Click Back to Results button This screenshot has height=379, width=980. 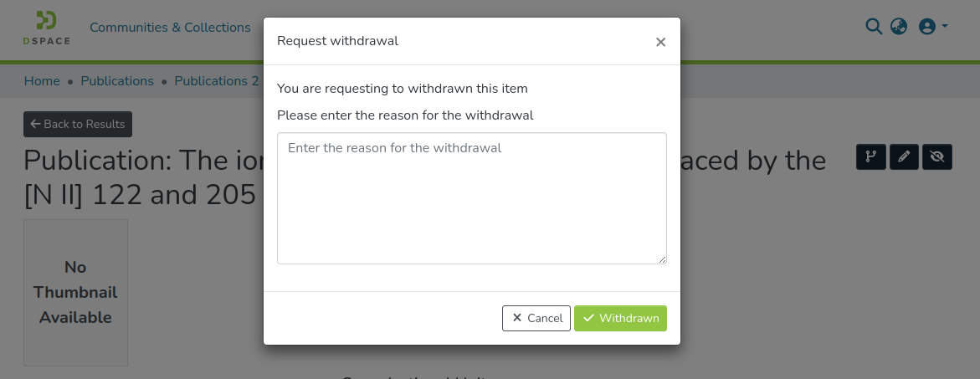tap(78, 124)
